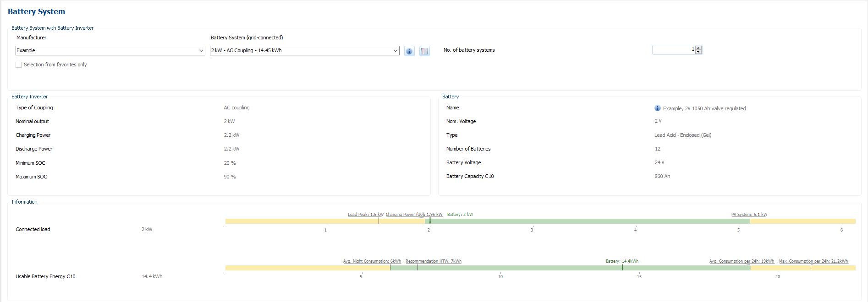
Task: Enable Selection from favorites only
Action: click(x=19, y=65)
